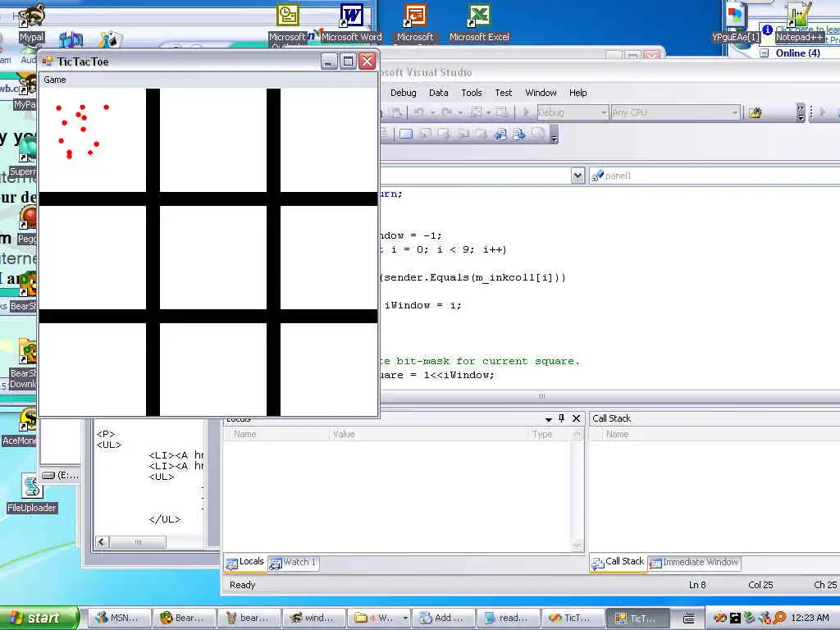840x630 pixels.
Task: Open the Help menu in Visual Studio
Action: tap(577, 93)
